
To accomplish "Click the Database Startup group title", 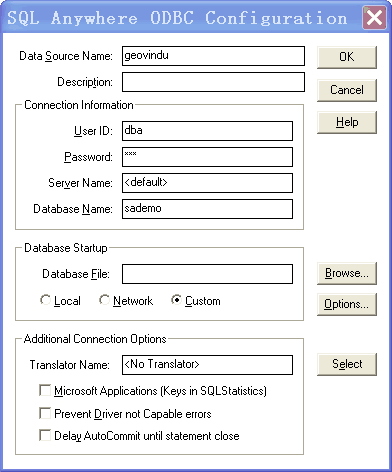I will click(x=66, y=248).
